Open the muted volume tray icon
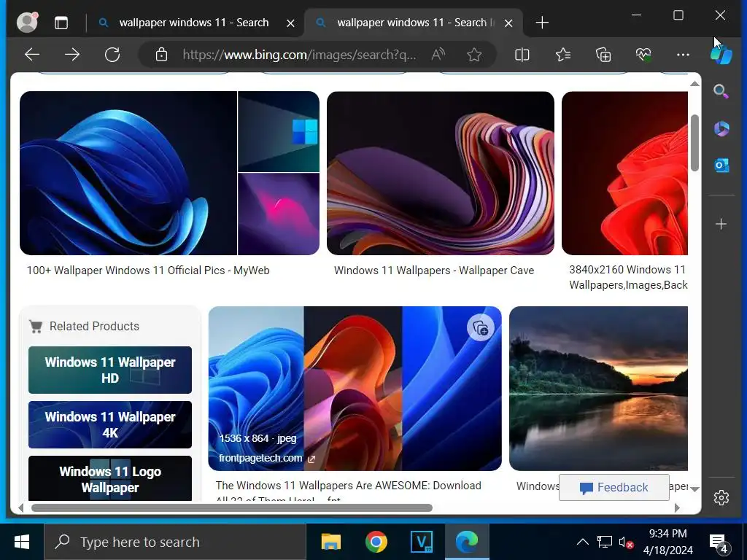Screen dimensions: 747x560 pos(626,542)
